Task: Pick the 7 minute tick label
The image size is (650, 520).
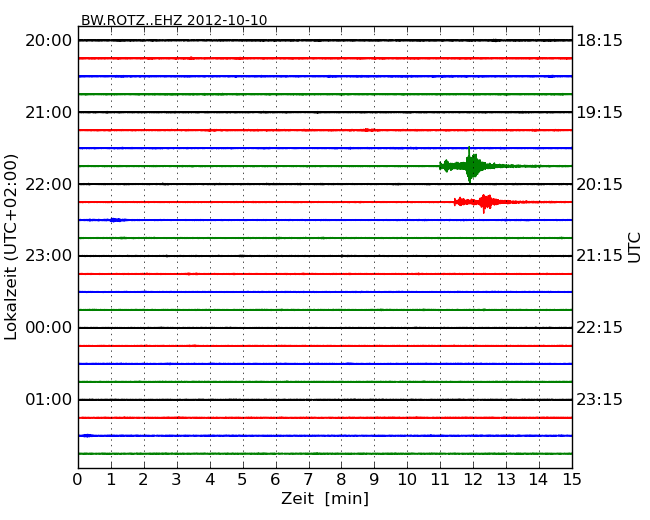Action: [308, 480]
